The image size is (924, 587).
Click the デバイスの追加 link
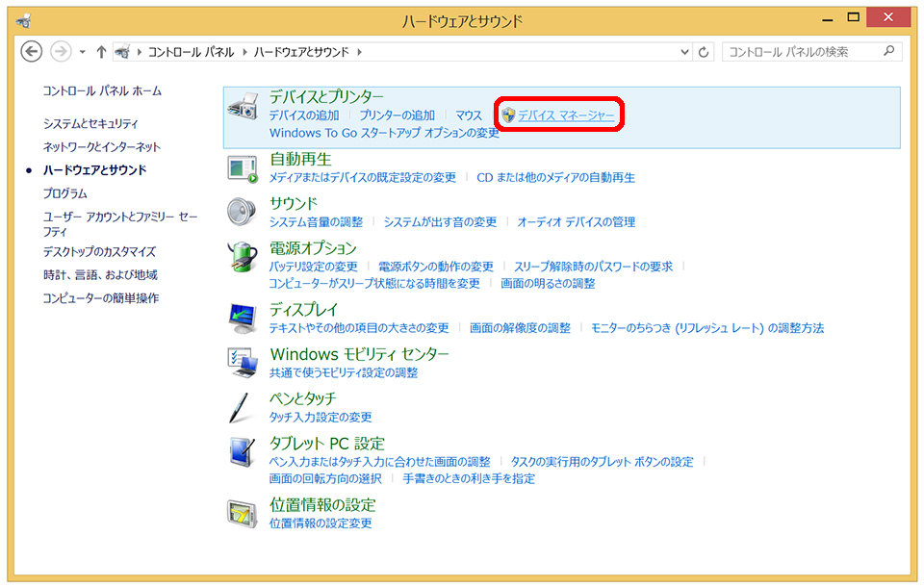click(x=304, y=115)
